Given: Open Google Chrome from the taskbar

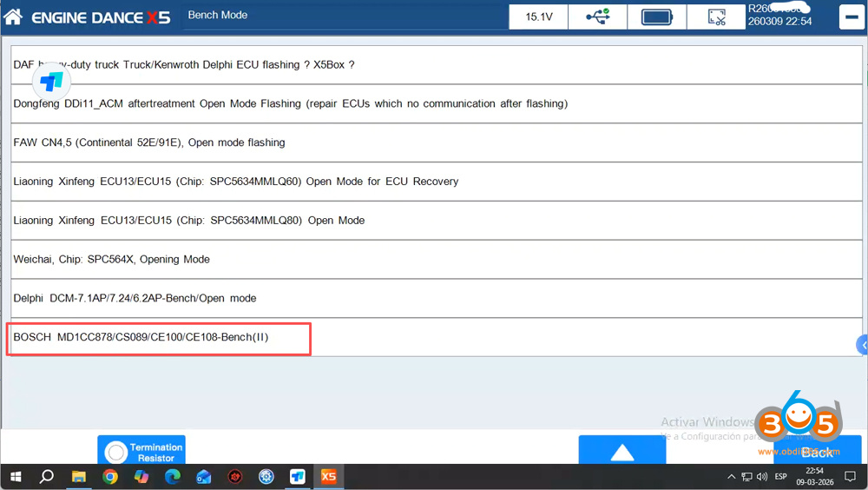Looking at the screenshot, I should [x=110, y=477].
